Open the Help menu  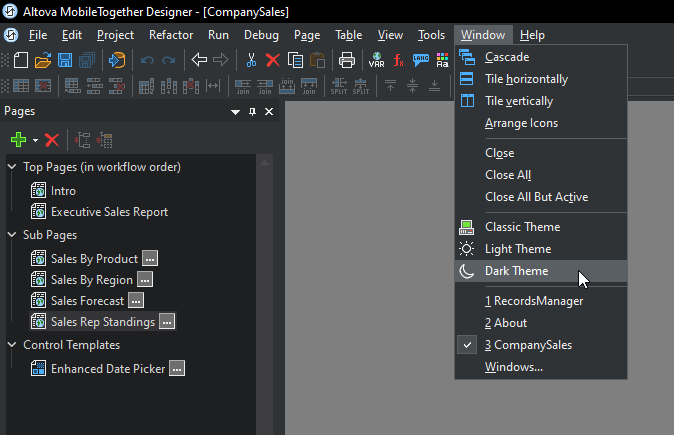coord(532,35)
